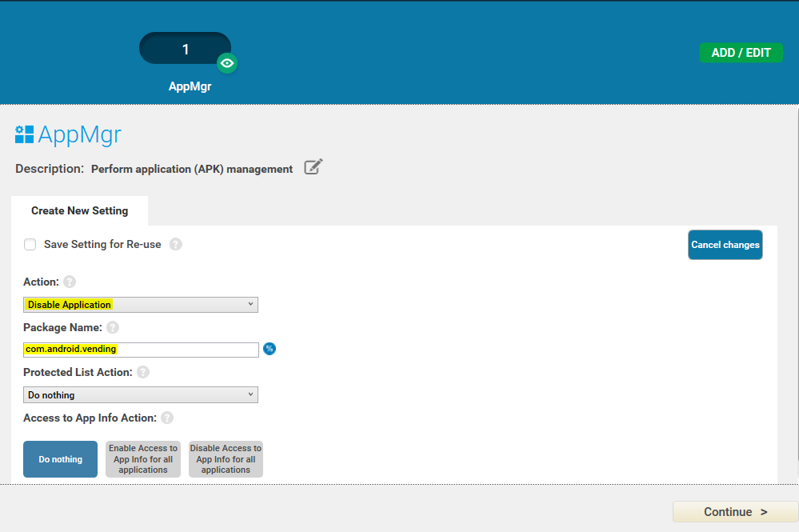Screen dimensions: 799x532
Task: Click into the Package Name text field
Action: 141,350
